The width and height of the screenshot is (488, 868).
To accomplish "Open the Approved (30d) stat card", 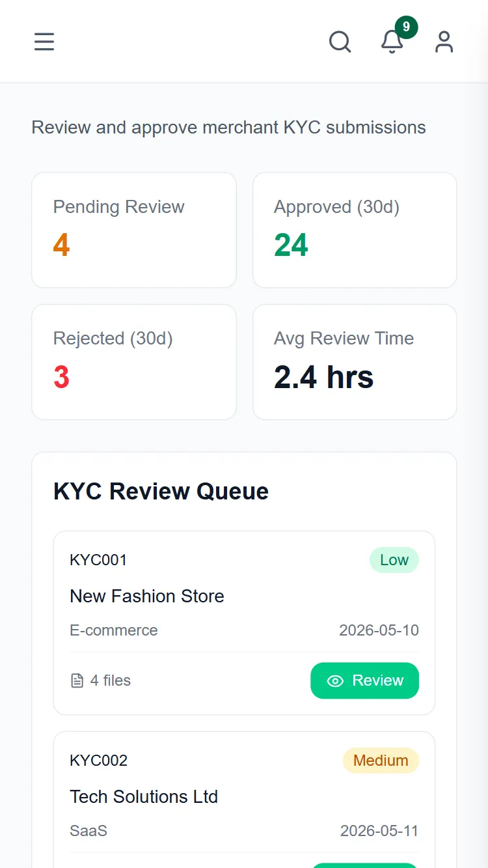I will [x=355, y=230].
